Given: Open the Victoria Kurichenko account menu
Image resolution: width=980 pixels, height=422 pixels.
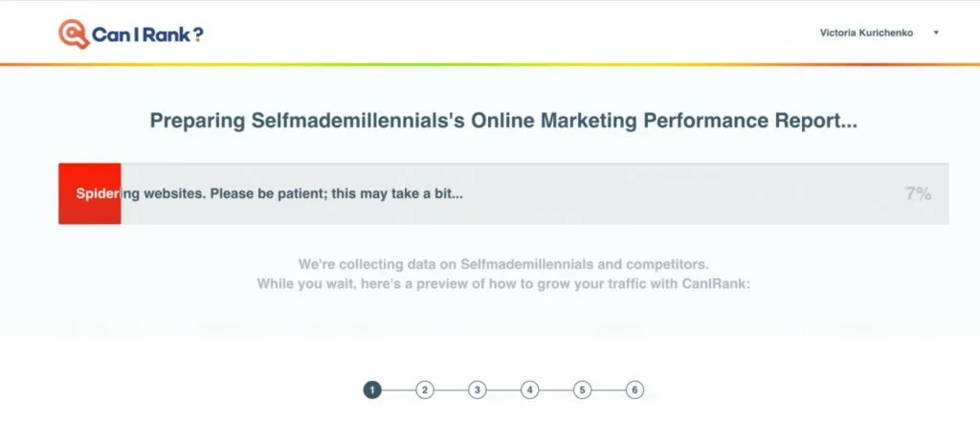Looking at the screenshot, I should [x=866, y=33].
